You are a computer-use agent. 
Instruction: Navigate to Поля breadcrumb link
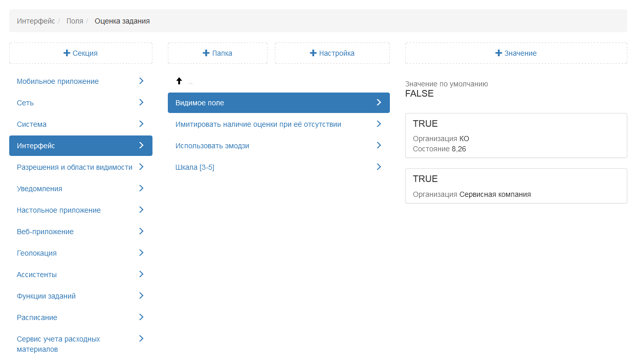click(x=75, y=21)
